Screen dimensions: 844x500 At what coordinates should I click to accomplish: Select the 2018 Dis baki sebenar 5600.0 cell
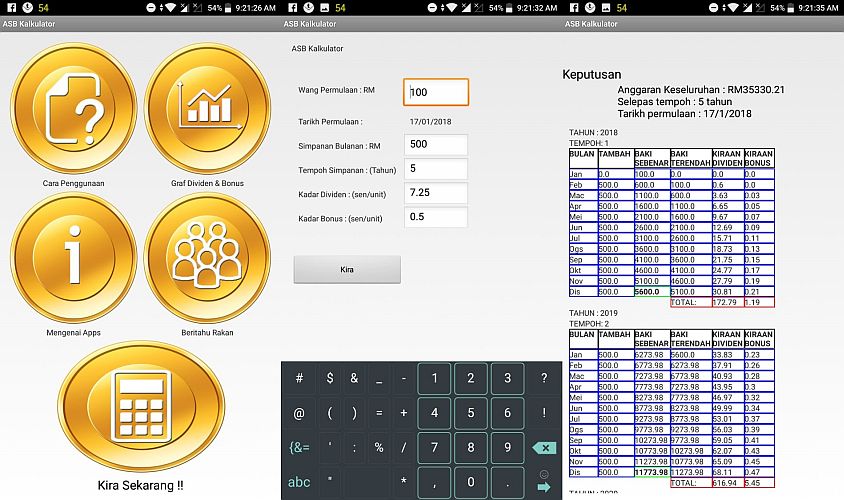click(x=652, y=292)
